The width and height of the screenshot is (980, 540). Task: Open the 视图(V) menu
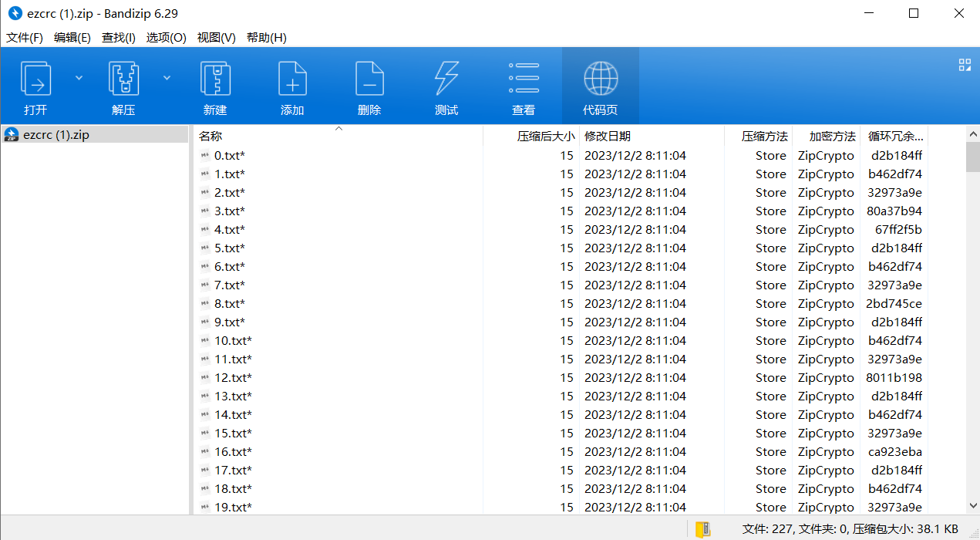[217, 37]
